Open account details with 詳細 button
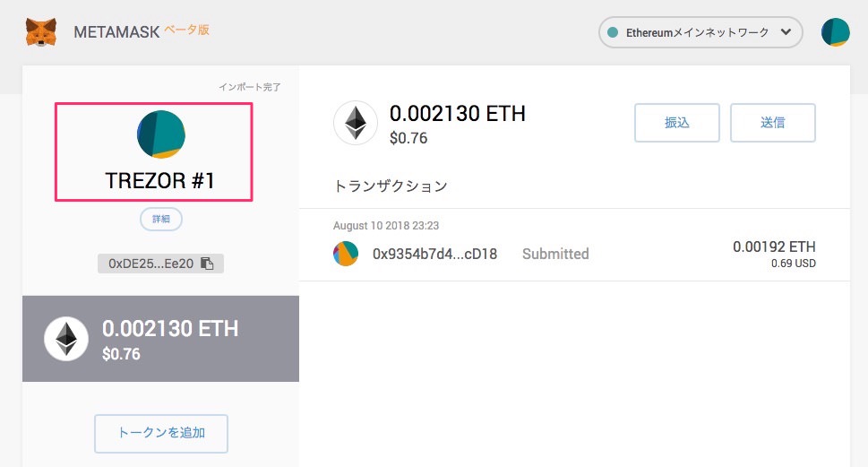This screenshot has width=868, height=467. coord(161,218)
